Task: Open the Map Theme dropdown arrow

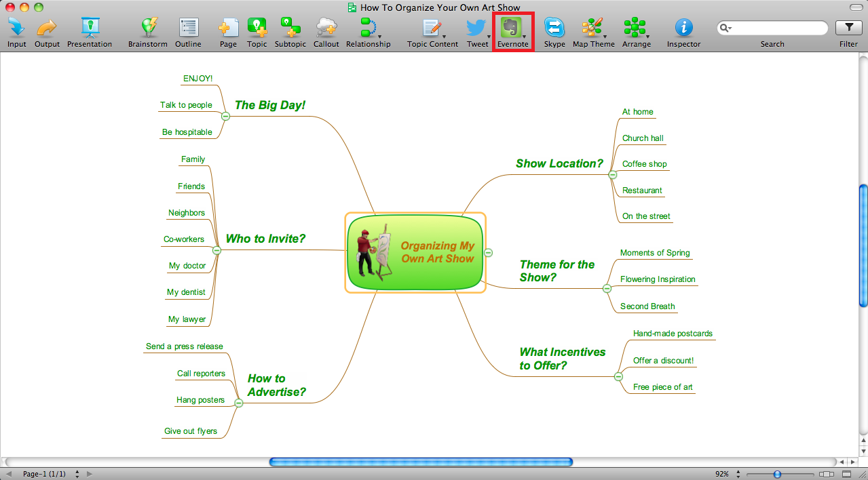Action: [x=605, y=36]
